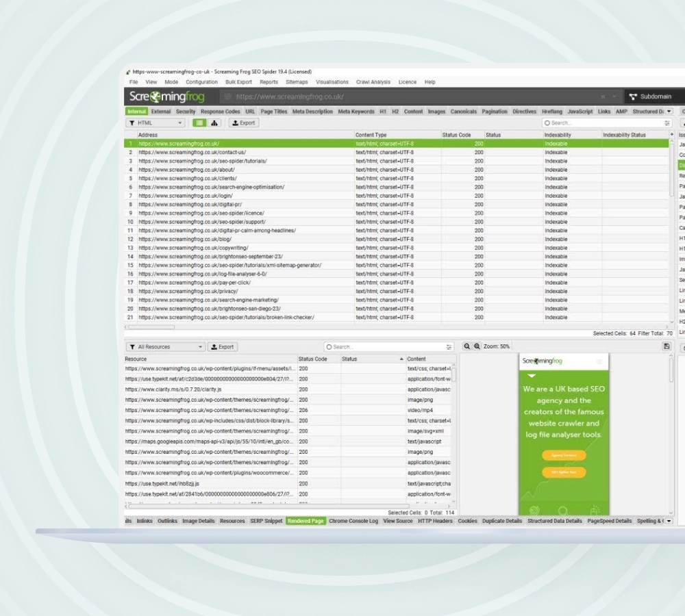Click the Screaming Frog logo
Image resolution: width=685 pixels, height=616 pixels.
tap(167, 97)
